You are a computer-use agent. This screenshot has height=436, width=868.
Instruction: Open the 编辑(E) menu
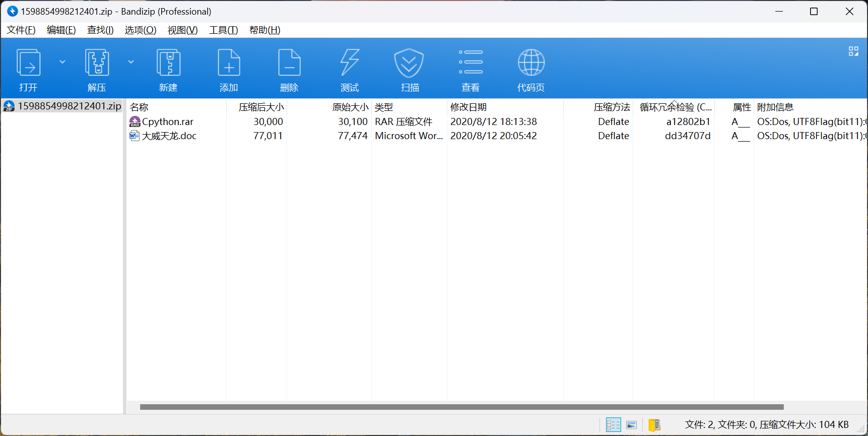click(x=61, y=30)
